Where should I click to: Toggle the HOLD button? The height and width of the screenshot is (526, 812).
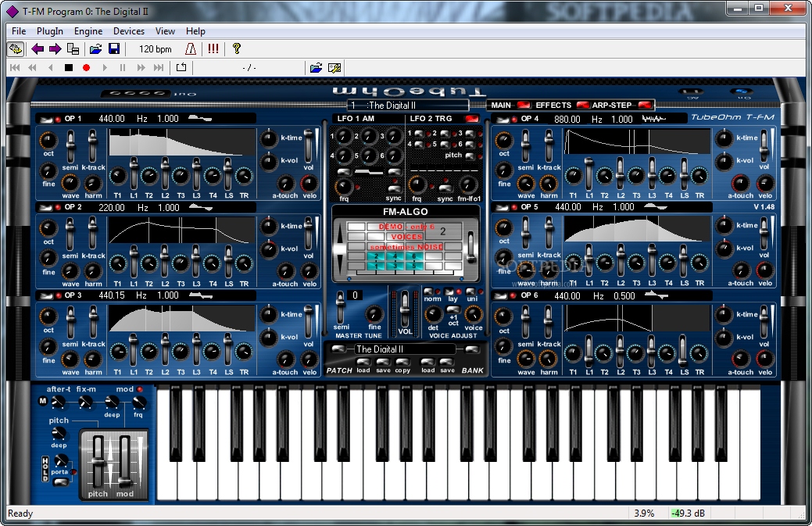pos(45,468)
